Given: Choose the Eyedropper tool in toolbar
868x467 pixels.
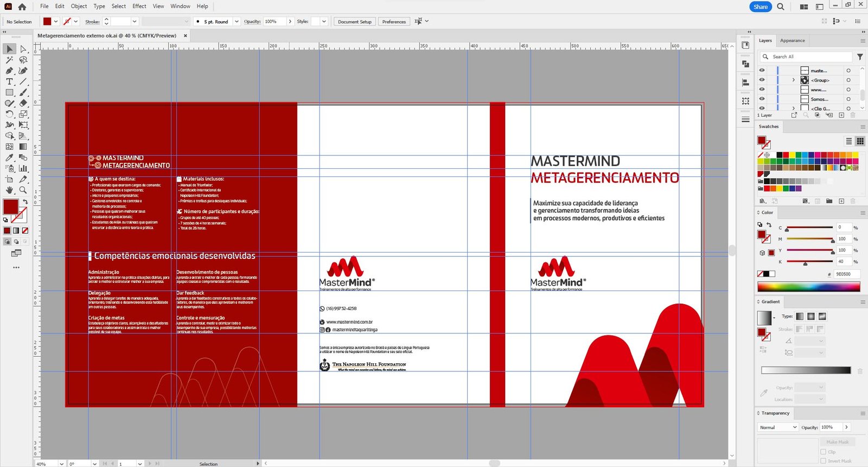Looking at the screenshot, I should tap(9, 157).
